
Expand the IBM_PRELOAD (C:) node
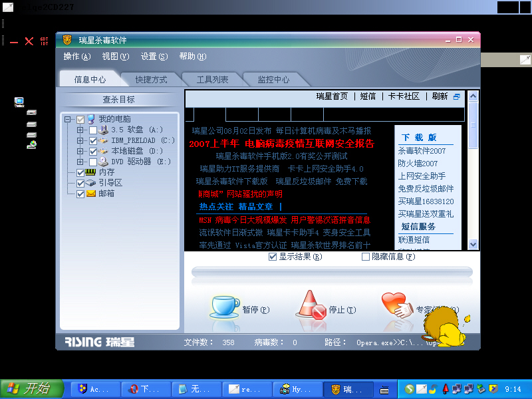point(80,140)
